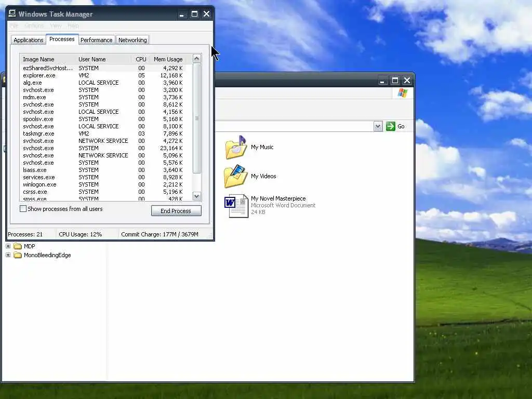Close the Explorer window
This screenshot has height=399, width=532.
(407, 81)
